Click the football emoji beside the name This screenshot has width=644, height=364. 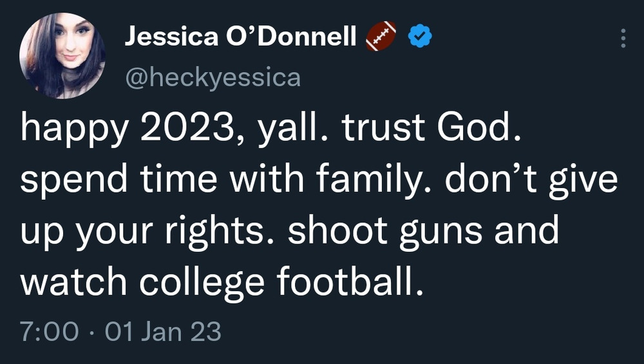click(x=381, y=37)
